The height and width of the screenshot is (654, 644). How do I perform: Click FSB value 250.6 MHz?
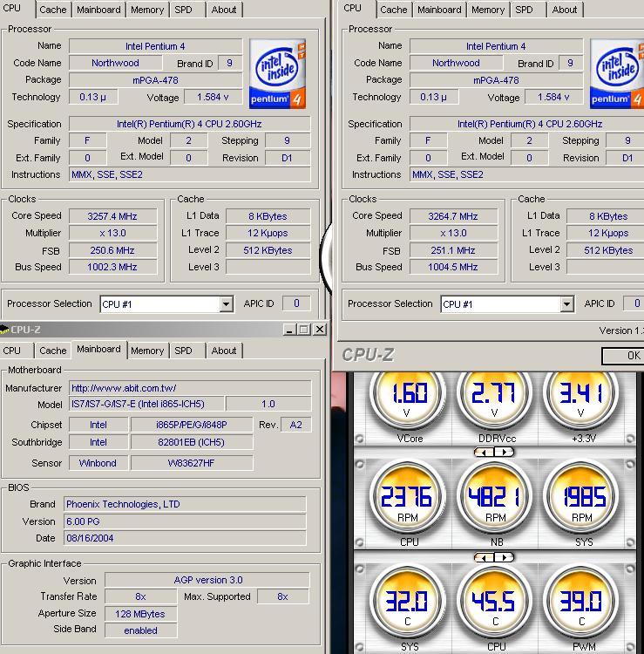point(113,250)
